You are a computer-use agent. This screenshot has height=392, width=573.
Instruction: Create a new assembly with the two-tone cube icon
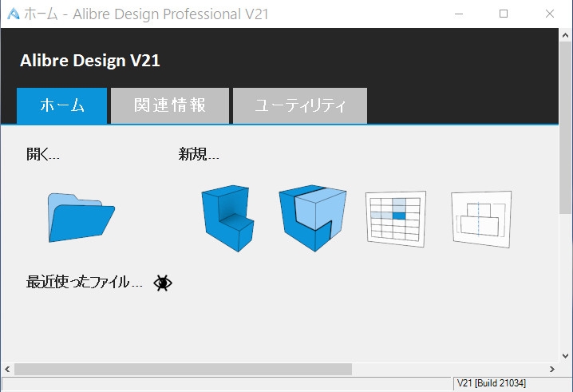[313, 218]
